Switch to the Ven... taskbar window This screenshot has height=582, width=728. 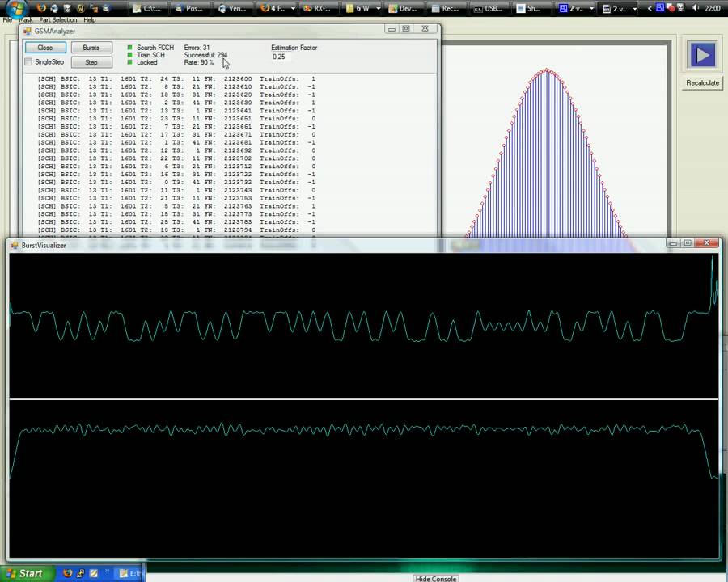(x=232, y=8)
